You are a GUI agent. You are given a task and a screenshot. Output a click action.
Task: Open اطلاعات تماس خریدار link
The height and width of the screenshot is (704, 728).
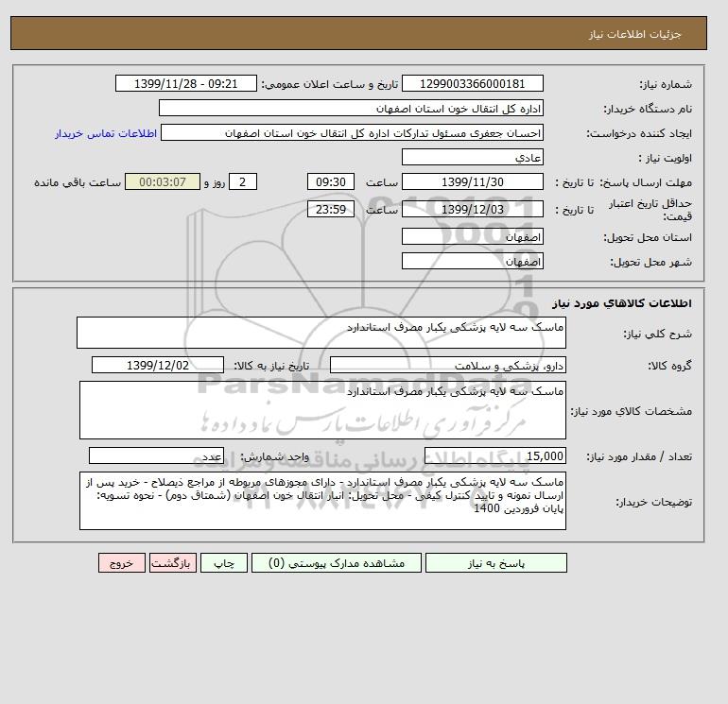tap(106, 133)
